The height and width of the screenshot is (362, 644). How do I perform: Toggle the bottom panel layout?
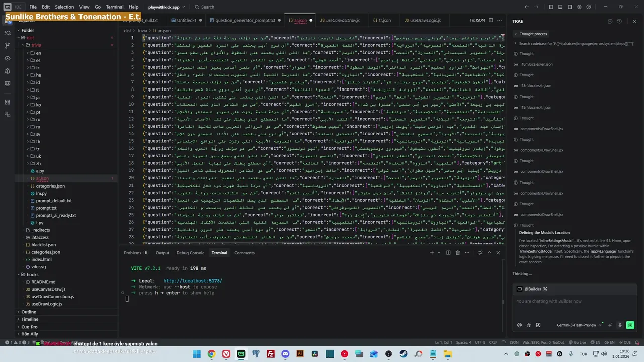click(560, 7)
